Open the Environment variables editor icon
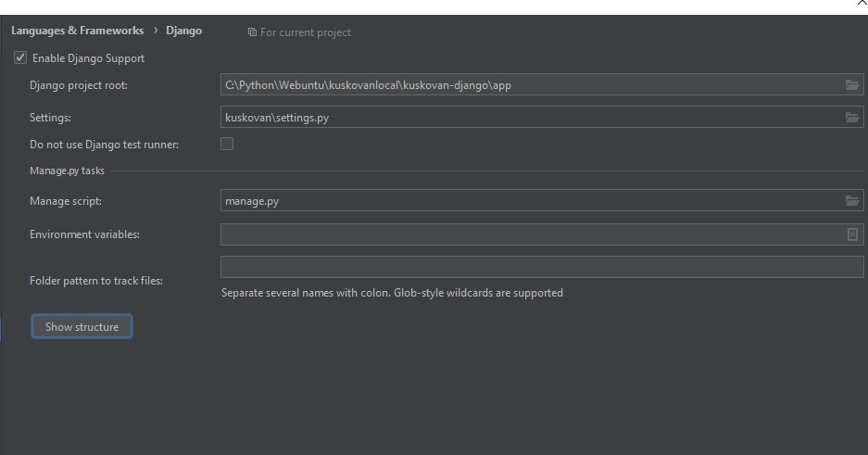868x455 pixels. 852,234
